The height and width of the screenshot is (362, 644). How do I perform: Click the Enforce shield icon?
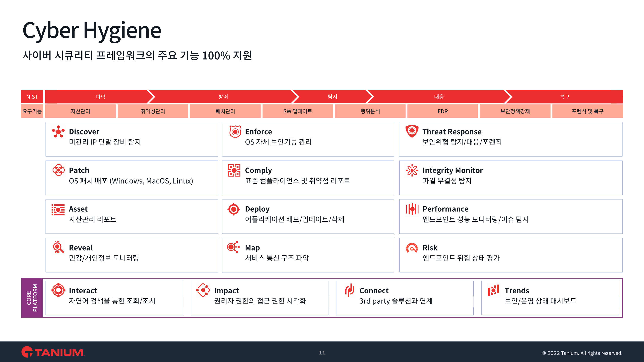click(235, 132)
